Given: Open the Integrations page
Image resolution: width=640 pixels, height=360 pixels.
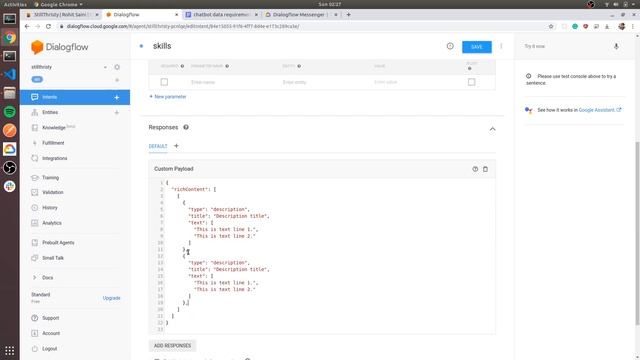Looking at the screenshot, I should (x=54, y=158).
